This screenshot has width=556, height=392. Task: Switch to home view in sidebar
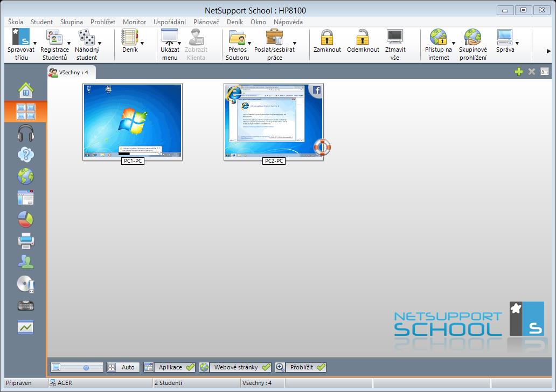click(x=26, y=90)
